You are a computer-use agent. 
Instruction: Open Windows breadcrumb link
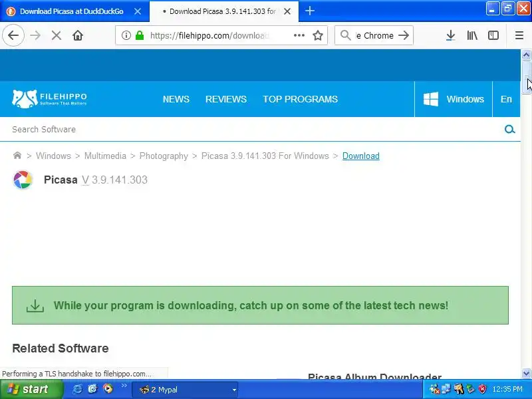53,156
